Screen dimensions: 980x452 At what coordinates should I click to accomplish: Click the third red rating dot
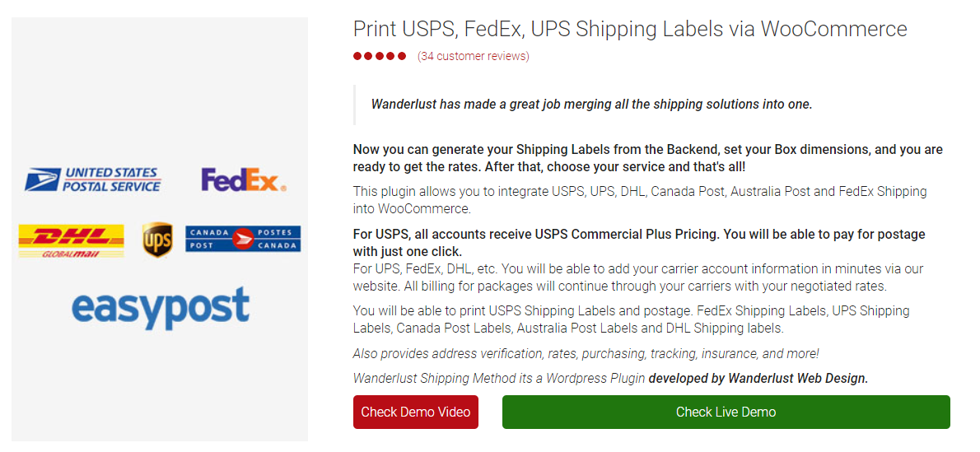coord(380,56)
